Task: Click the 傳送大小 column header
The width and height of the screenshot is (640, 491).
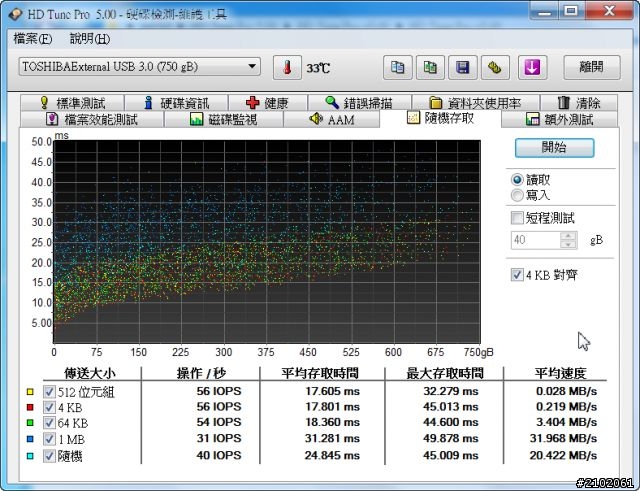Action: [x=90, y=373]
